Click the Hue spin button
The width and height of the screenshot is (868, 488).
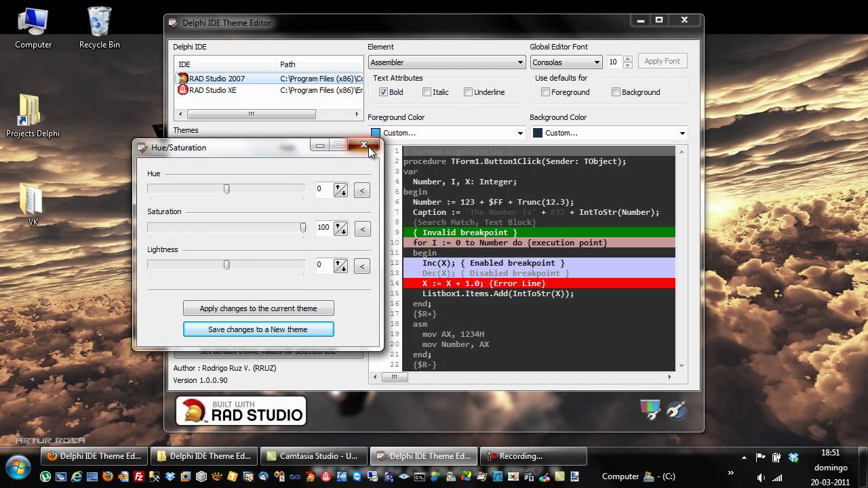(x=340, y=190)
